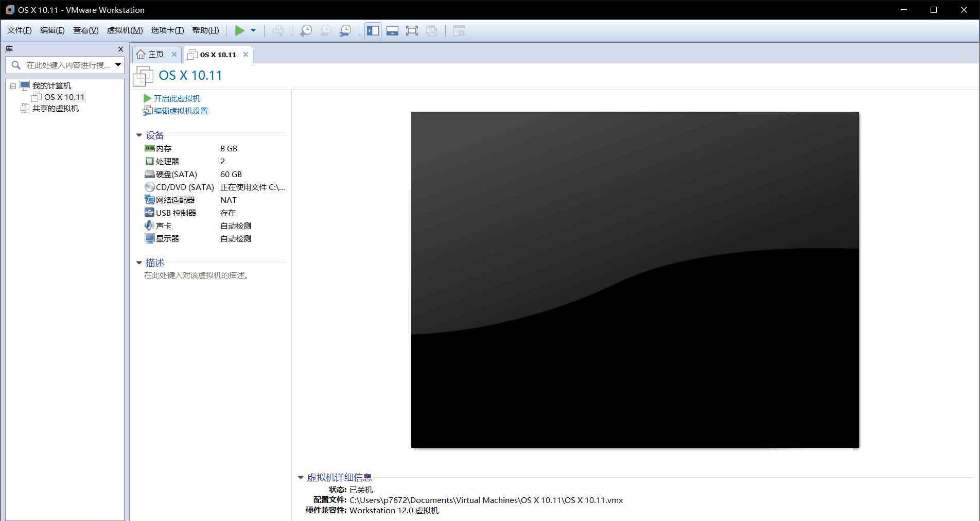
Task: Open the 编辑(E) menu
Action: tap(52, 30)
